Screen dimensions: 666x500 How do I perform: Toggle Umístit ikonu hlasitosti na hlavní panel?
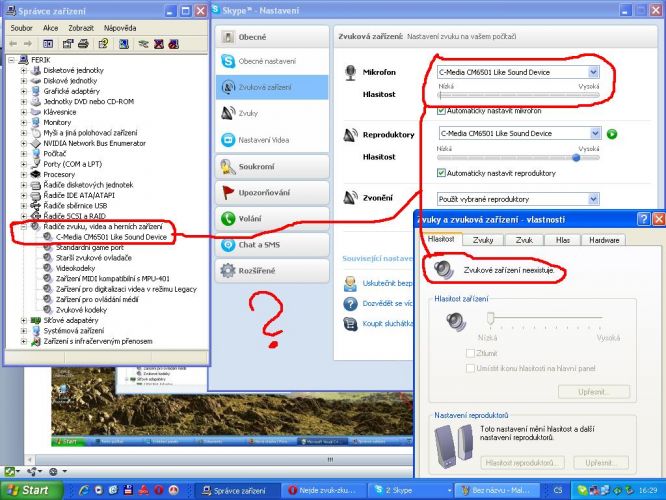pyautogui.click(x=470, y=368)
